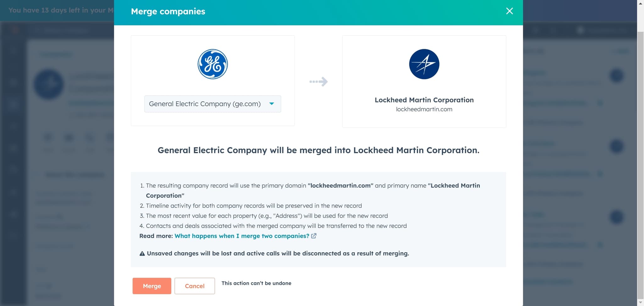Click the teal caret in company selector

[272, 104]
